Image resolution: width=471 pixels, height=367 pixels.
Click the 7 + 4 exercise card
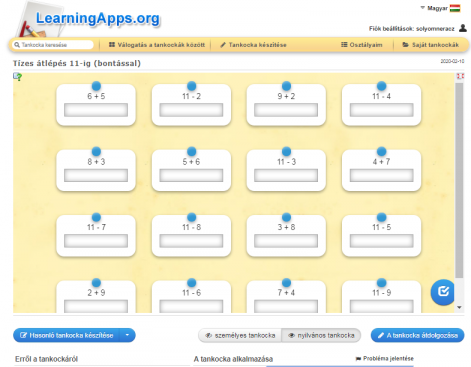(x=286, y=297)
